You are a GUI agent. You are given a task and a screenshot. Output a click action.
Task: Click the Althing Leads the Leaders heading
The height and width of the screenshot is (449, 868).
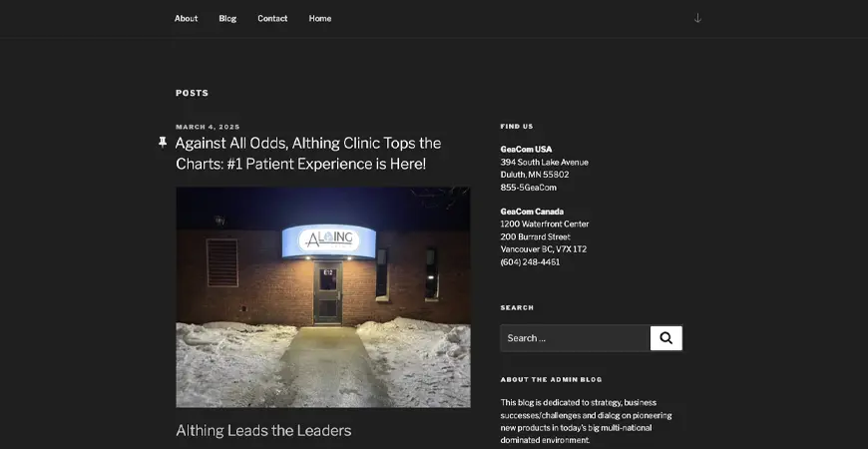(x=263, y=431)
